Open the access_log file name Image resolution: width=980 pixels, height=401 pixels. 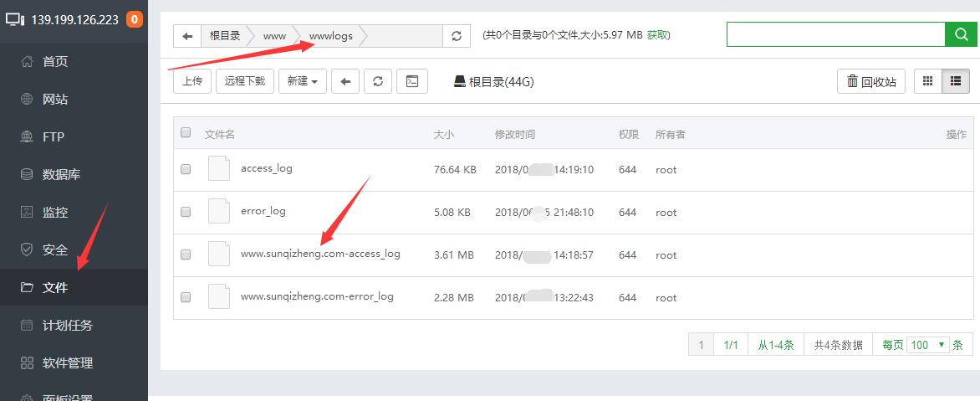coord(266,168)
